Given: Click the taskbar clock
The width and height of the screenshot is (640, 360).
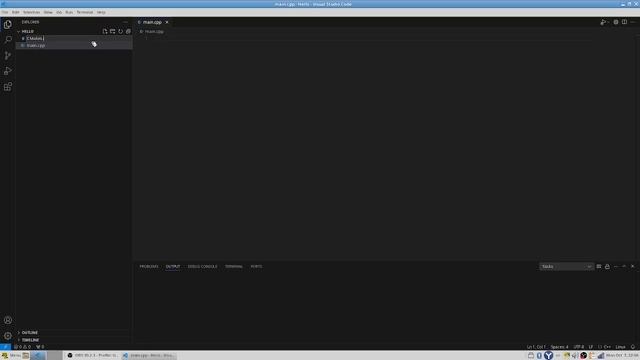Looking at the screenshot, I should tap(622, 356).
